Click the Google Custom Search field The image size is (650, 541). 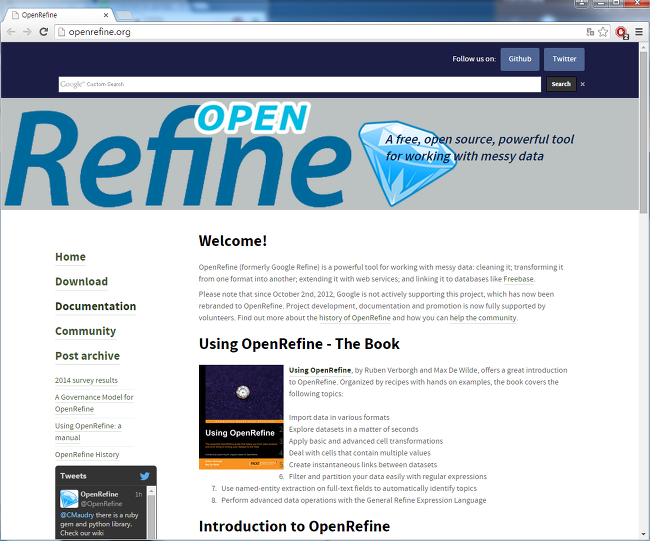[x=300, y=84]
